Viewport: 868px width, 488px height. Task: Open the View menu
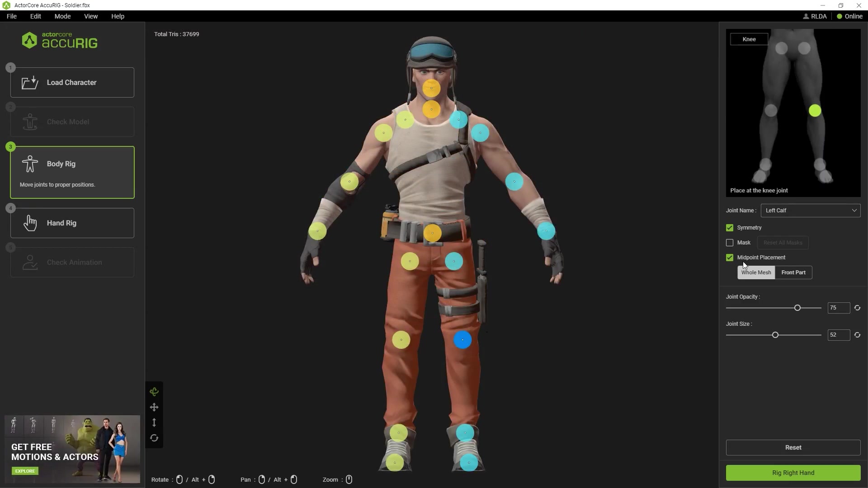[x=90, y=16]
